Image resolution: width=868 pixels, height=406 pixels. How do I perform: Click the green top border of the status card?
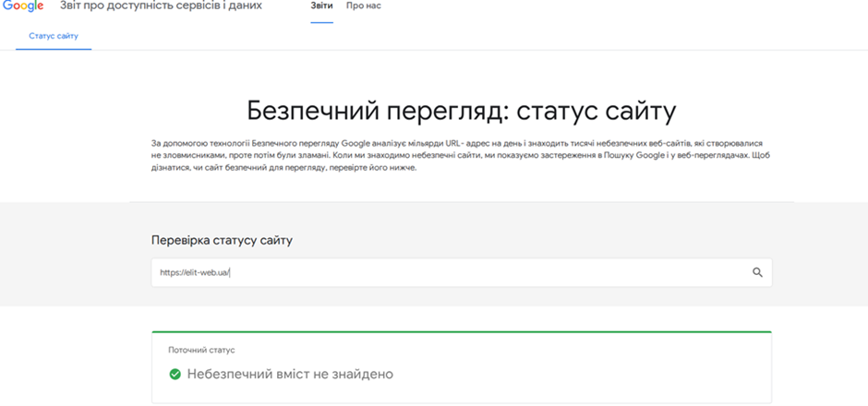[x=462, y=331]
